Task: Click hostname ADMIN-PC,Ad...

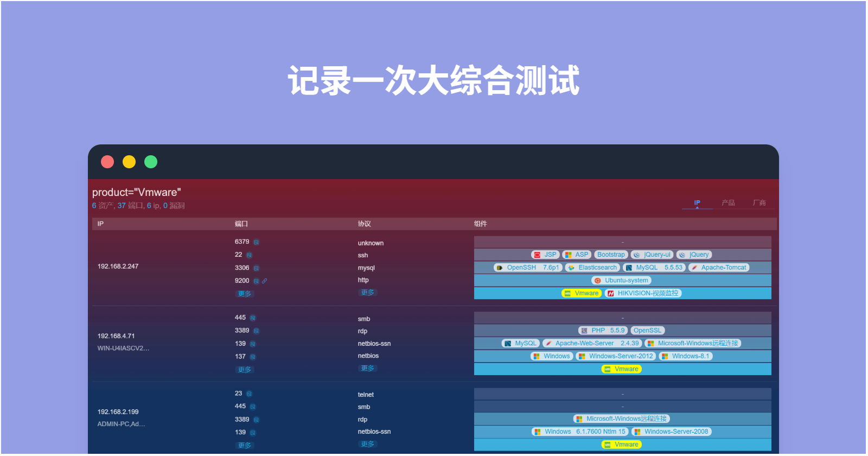Action: coord(121,424)
